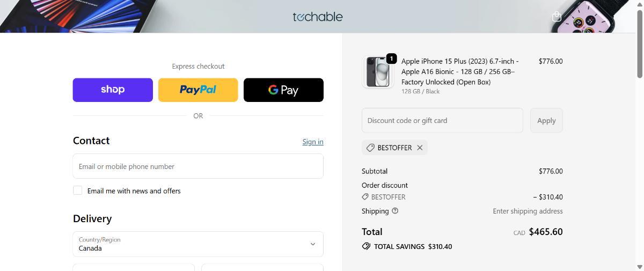
Task: Remove the BESTOFFER discount code tag
Action: (x=420, y=148)
